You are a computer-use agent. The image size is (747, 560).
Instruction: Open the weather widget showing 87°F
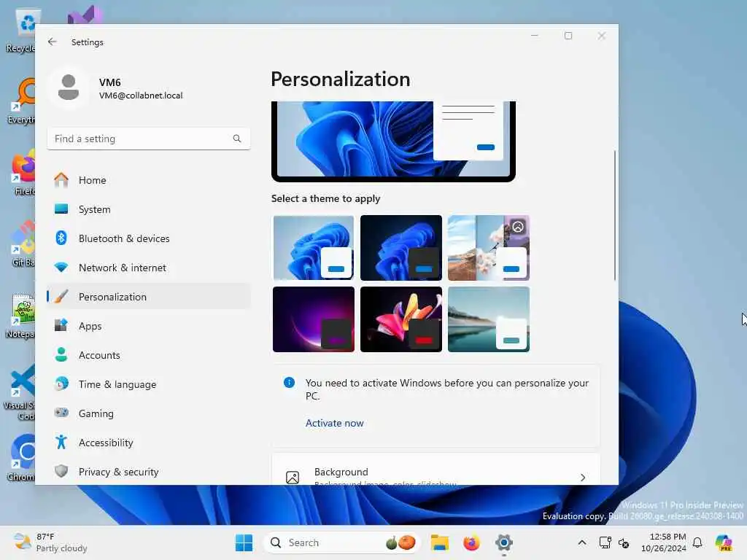[50, 542]
